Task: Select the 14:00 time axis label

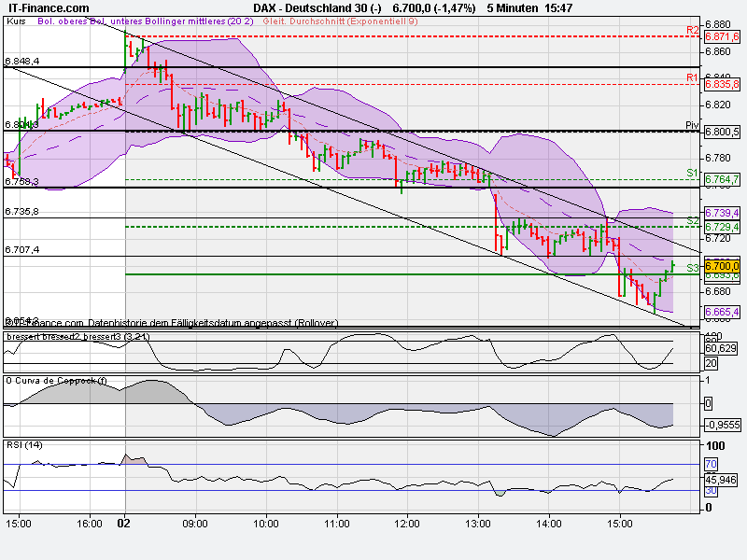Action: 549,524
